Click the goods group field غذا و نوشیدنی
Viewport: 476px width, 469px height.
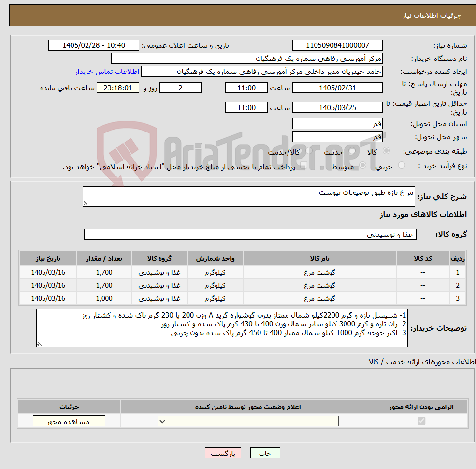pyautogui.click(x=250, y=234)
